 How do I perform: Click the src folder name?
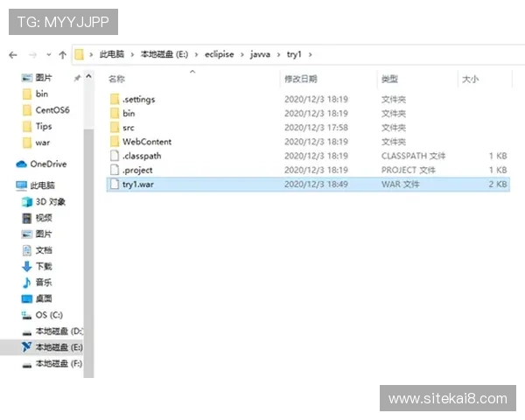[x=129, y=128]
